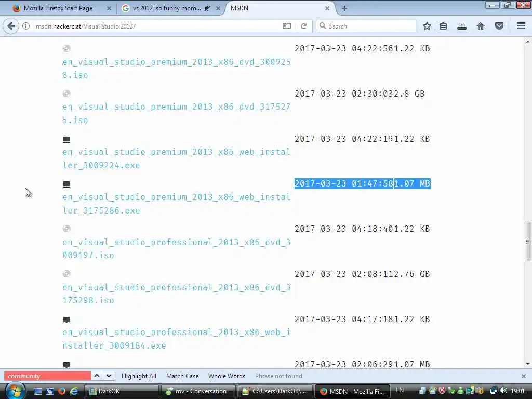Click the 2017-03-23 02:30:03 2.8 GB entry

coord(360,94)
